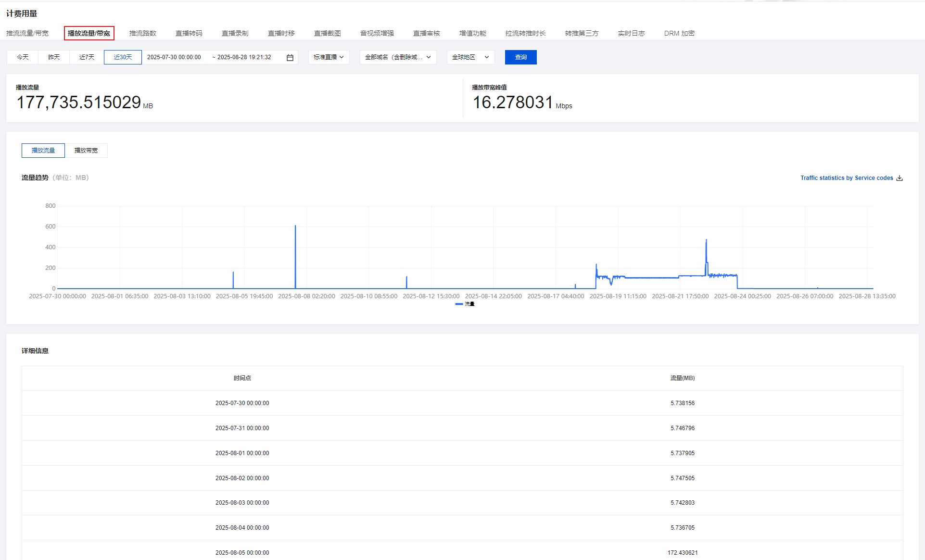
Task: Open the date range calendar icon
Action: (x=290, y=57)
